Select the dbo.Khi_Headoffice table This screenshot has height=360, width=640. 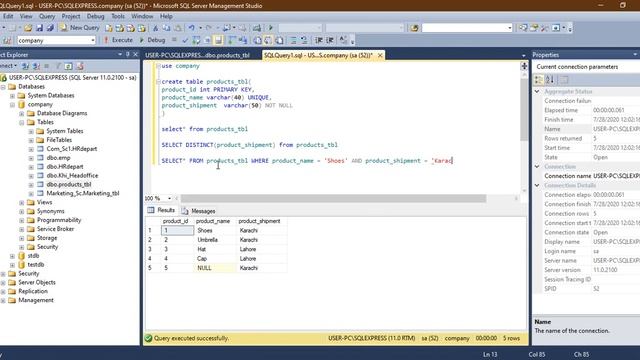[72, 176]
